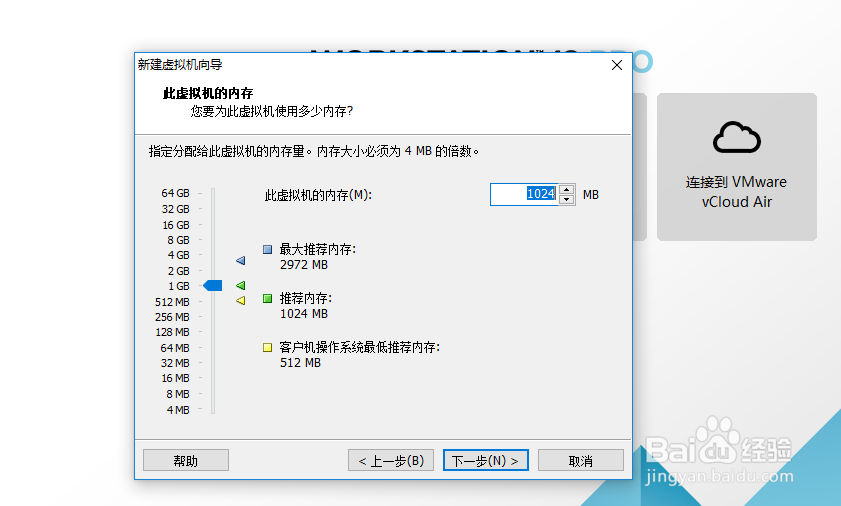
Task: Click the 16 GB label on the memory scale
Action: pyautogui.click(x=176, y=225)
